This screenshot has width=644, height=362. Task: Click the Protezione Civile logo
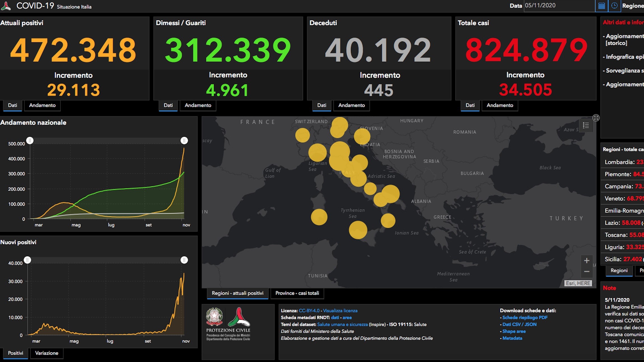click(228, 324)
